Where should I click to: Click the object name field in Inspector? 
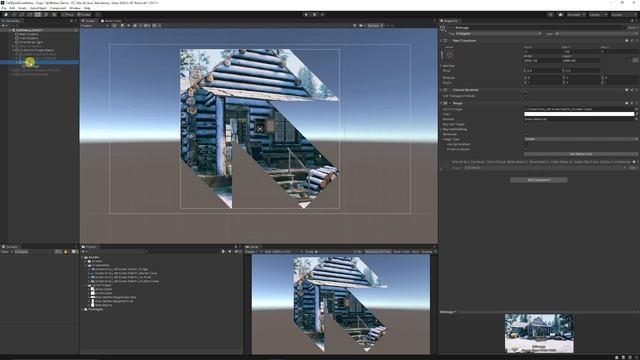coord(540,28)
